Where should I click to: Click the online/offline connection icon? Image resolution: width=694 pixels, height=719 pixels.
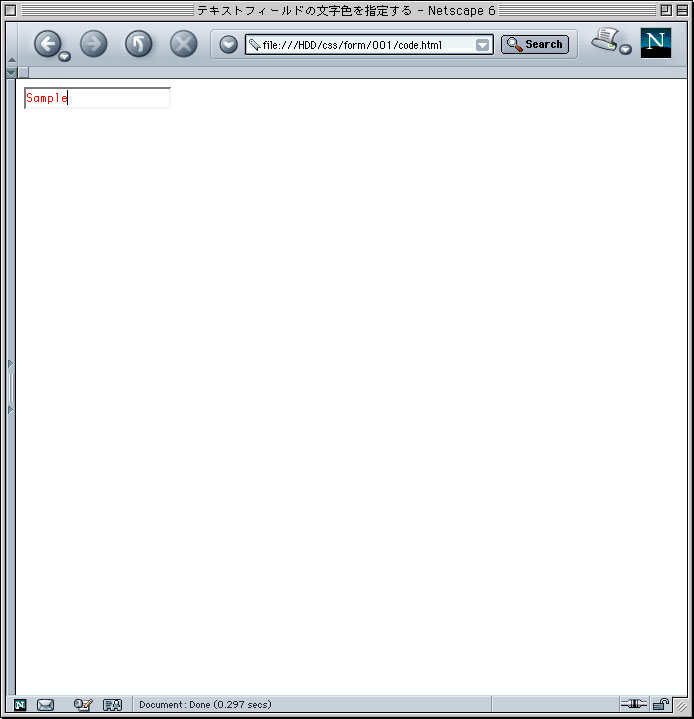pos(634,704)
